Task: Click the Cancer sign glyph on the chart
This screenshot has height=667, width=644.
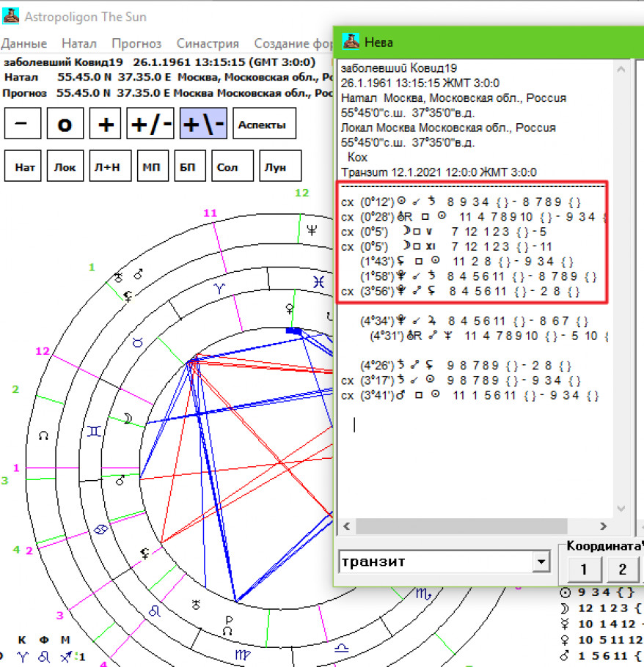Action: tap(100, 530)
